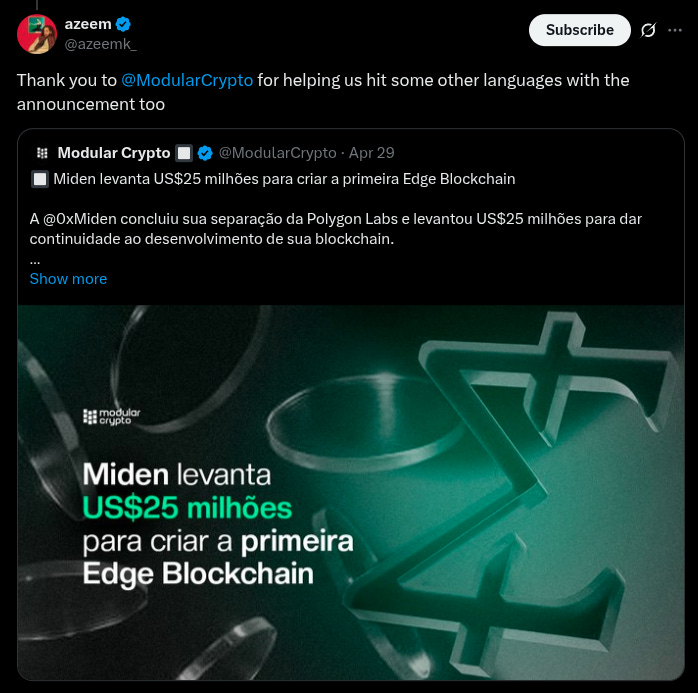Open the Grok explain-post icon
Image resolution: width=698 pixels, height=693 pixels.
[x=648, y=30]
